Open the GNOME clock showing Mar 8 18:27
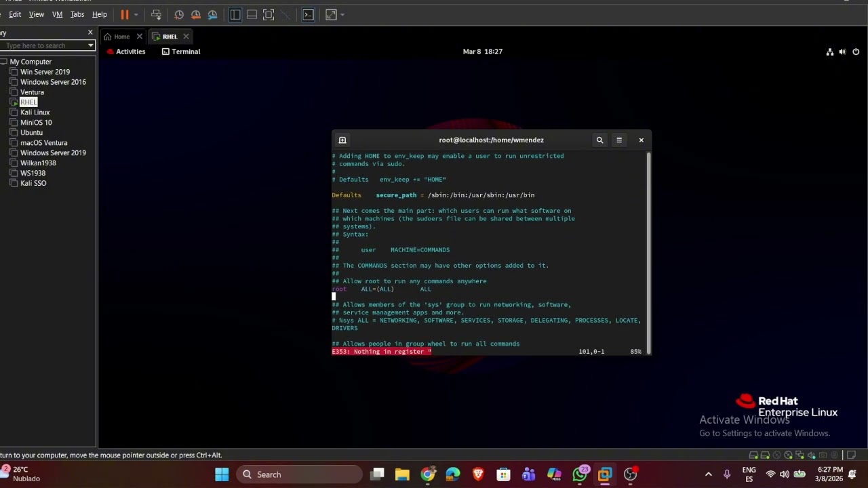This screenshot has width=868, height=488. point(482,52)
